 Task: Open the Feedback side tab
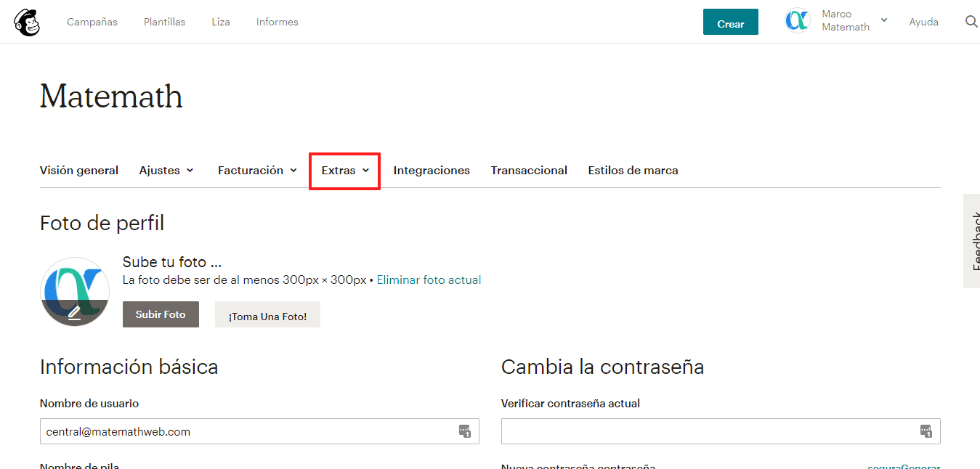(972, 241)
